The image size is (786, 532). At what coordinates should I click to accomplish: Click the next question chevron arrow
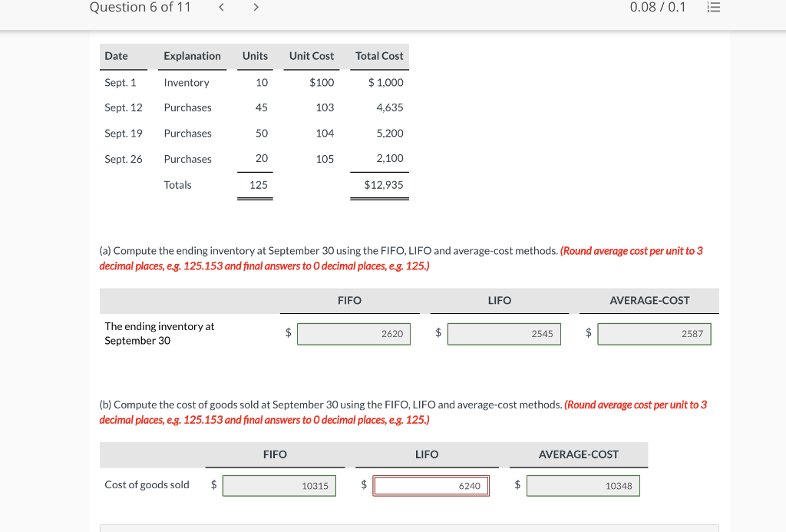click(255, 7)
